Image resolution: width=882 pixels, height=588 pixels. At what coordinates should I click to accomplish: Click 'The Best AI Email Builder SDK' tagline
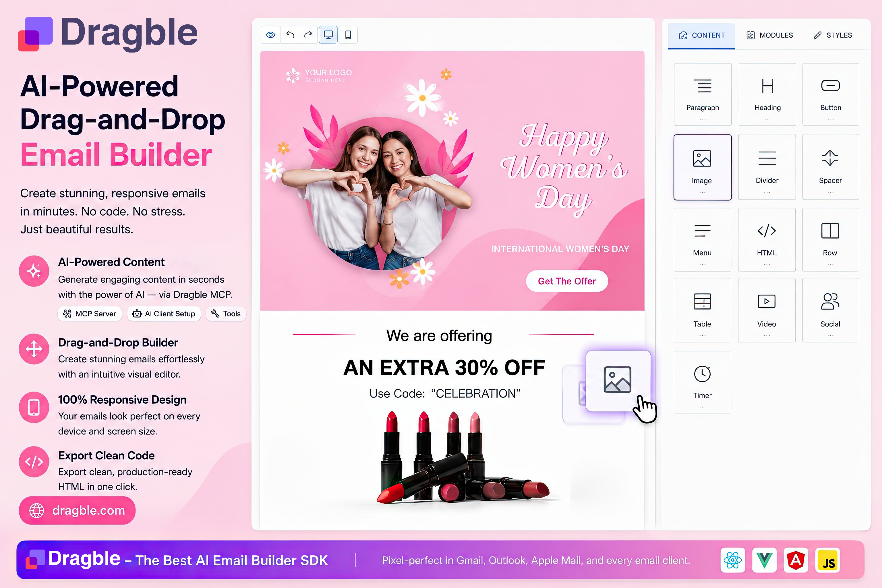coord(231,560)
